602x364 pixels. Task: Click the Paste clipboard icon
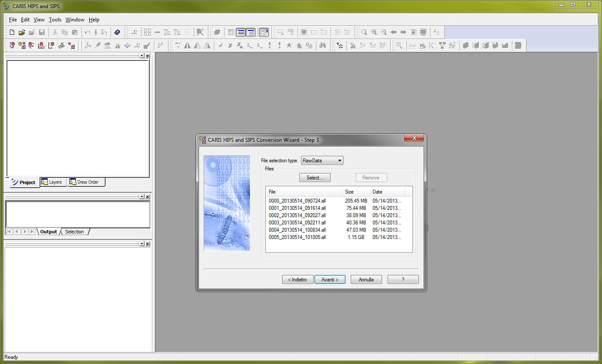pos(75,32)
